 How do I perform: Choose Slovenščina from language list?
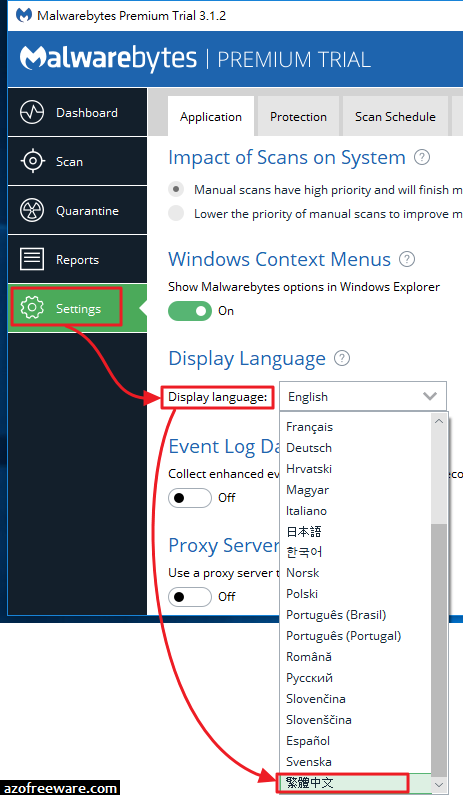point(355,719)
